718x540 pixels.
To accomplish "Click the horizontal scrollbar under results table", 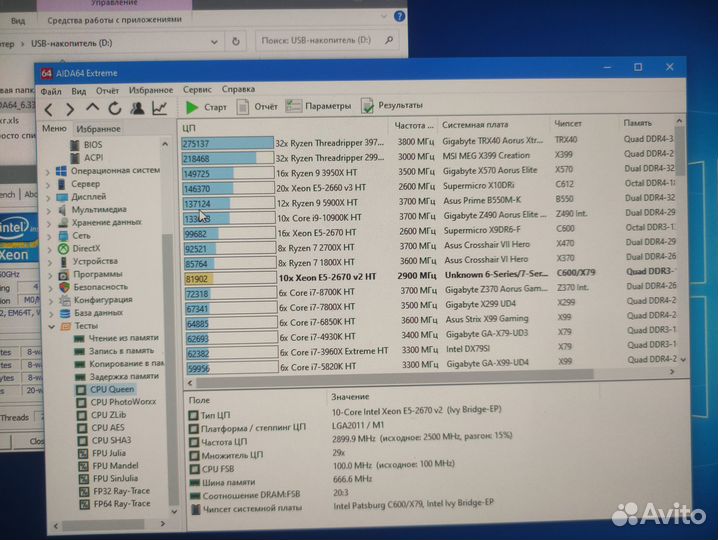I will 394,376.
